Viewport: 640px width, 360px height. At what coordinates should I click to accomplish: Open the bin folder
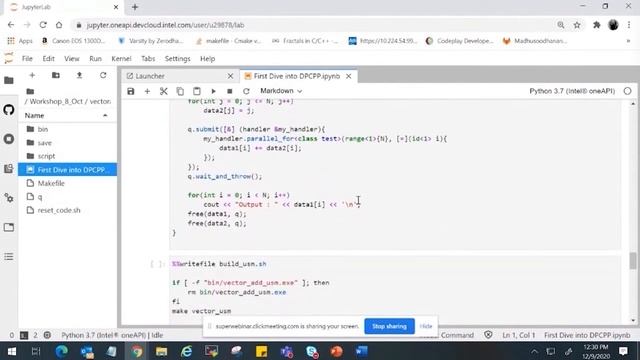(67, 129)
